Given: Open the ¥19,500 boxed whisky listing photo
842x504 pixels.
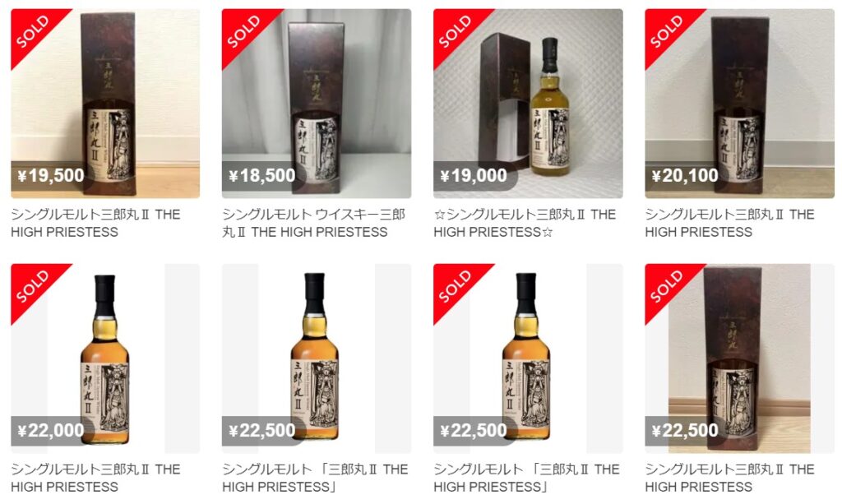Looking at the screenshot, I should (x=105, y=104).
